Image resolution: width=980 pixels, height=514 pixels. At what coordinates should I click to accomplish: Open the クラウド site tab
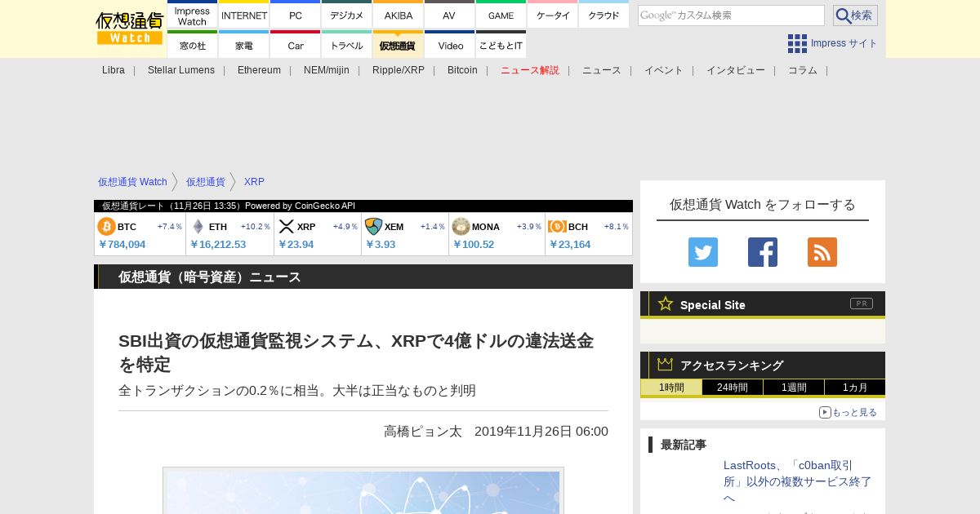(604, 15)
